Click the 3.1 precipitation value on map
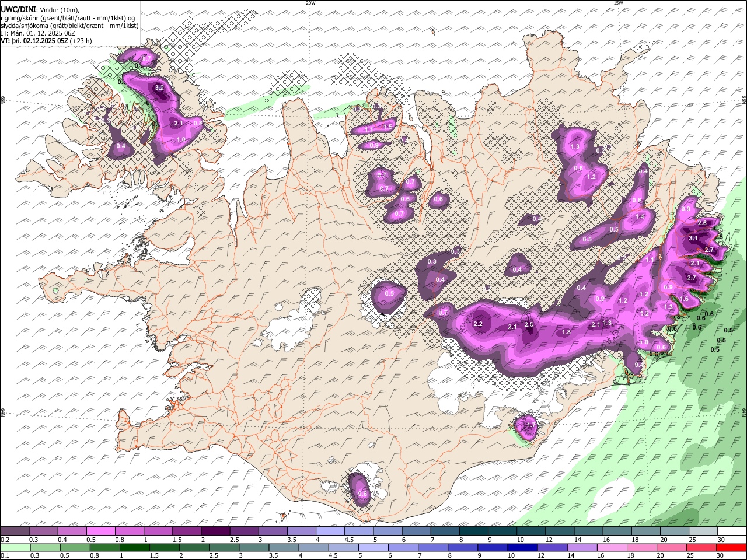The image size is (747, 560). click(x=693, y=238)
